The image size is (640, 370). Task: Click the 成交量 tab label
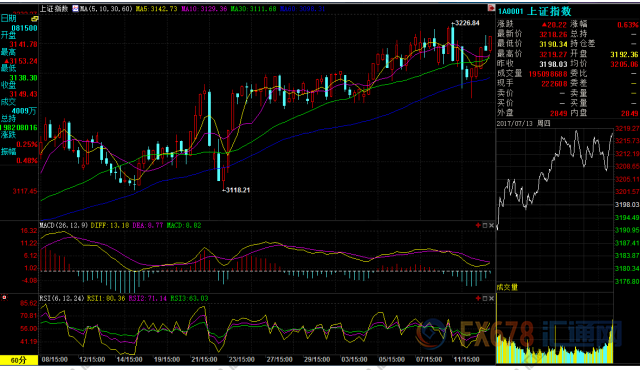pos(507,287)
